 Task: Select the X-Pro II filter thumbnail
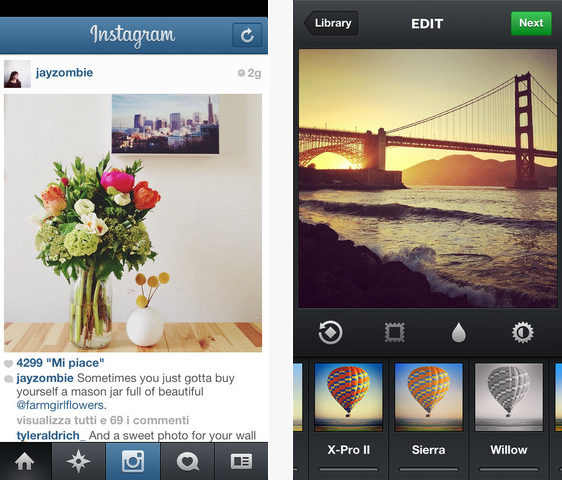pyautogui.click(x=348, y=397)
